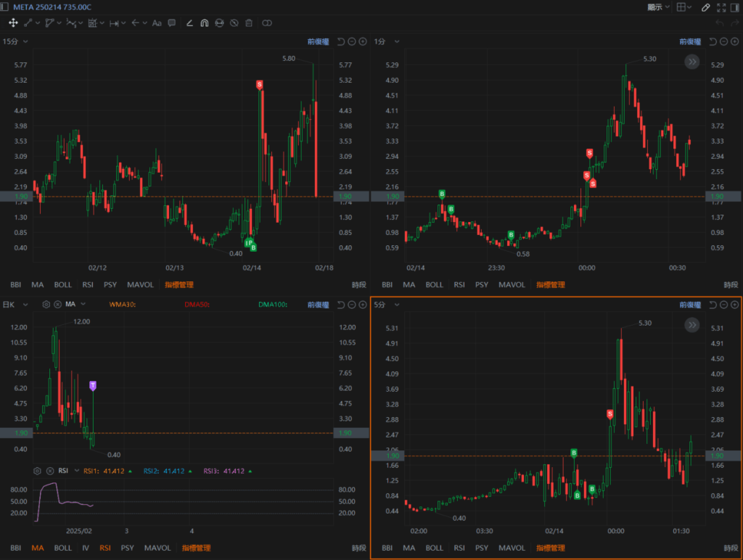The image size is (743, 560).
Task: Select the text annotation tool (Aa)
Action: (x=156, y=23)
